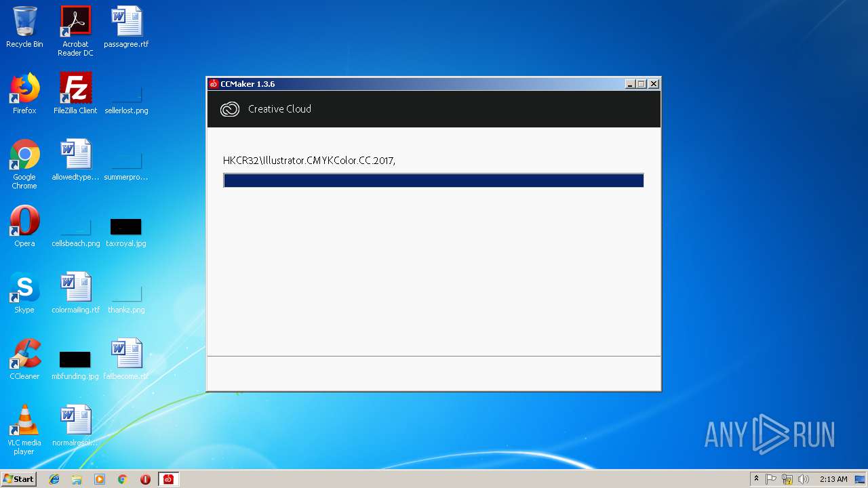
Task: Open the Firefox desktop shortcut
Action: tap(24, 94)
